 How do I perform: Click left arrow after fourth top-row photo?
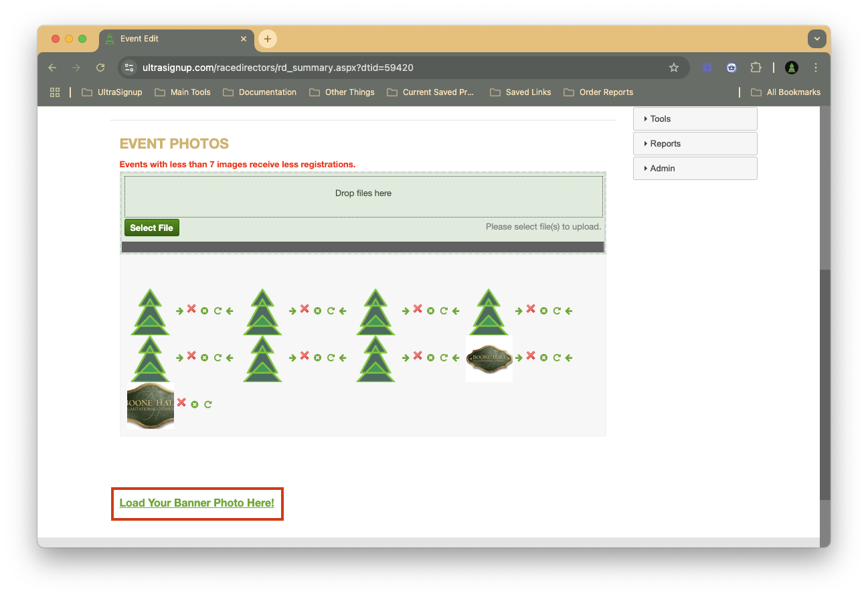(569, 311)
